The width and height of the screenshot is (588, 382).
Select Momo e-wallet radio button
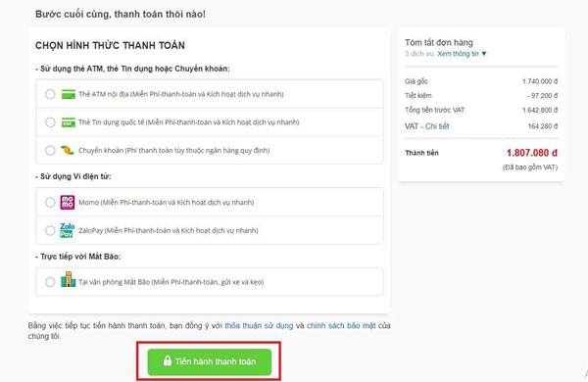coord(50,203)
